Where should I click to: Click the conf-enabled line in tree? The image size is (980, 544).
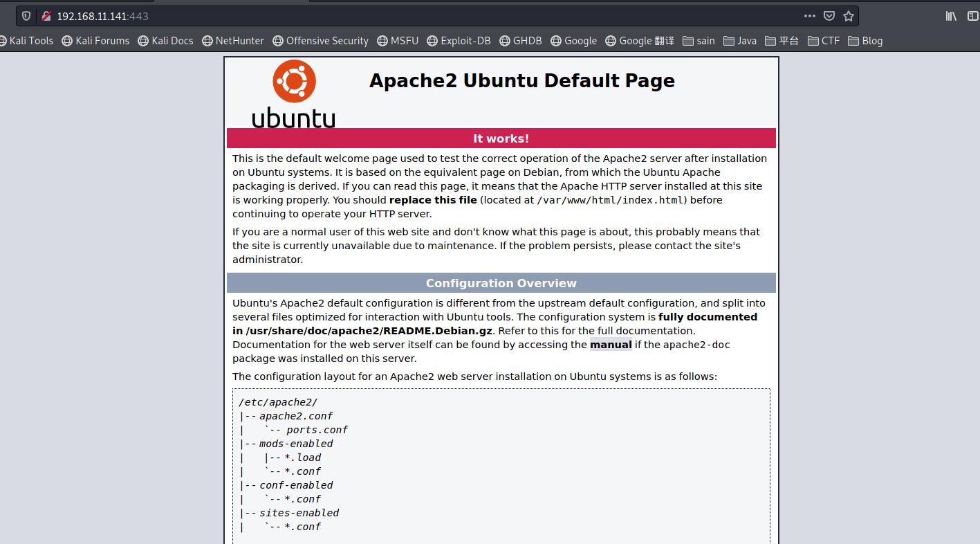[x=296, y=485]
